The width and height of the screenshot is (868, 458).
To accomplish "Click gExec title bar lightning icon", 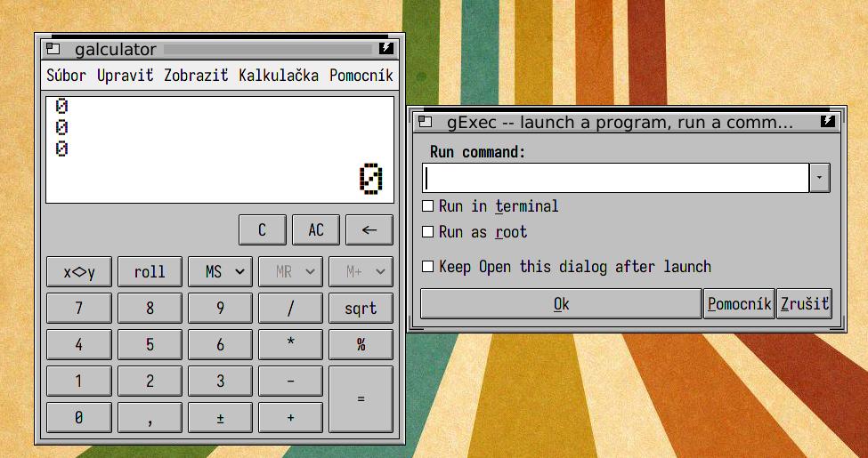I will [x=828, y=121].
